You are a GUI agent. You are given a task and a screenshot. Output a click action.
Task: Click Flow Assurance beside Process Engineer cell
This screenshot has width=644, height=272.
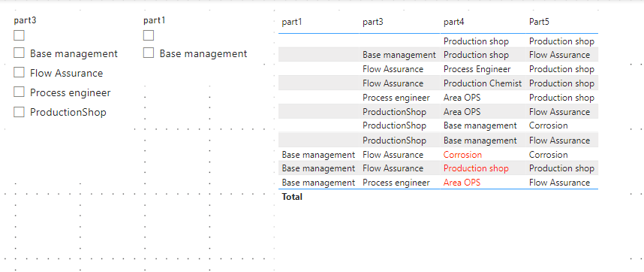click(x=393, y=69)
